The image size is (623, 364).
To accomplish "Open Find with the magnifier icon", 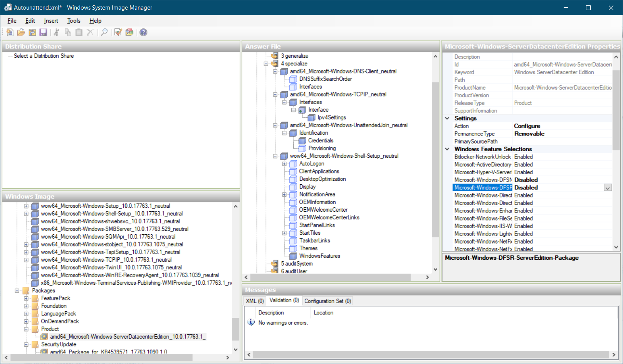I will point(104,32).
